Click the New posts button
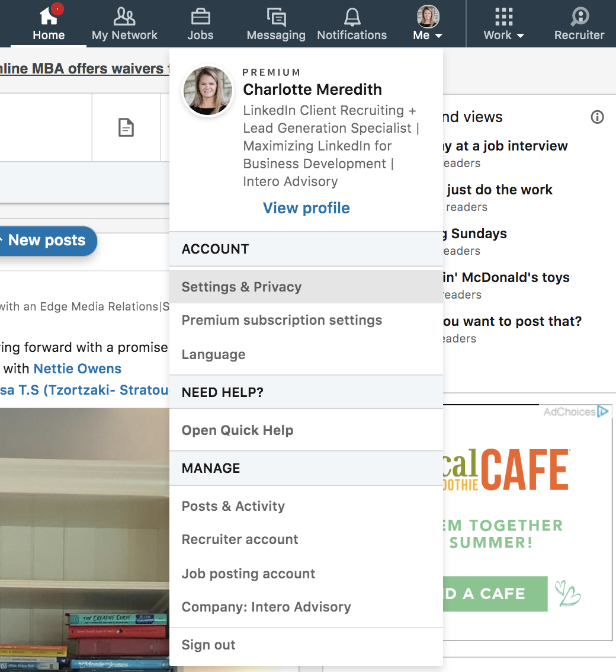 point(46,241)
